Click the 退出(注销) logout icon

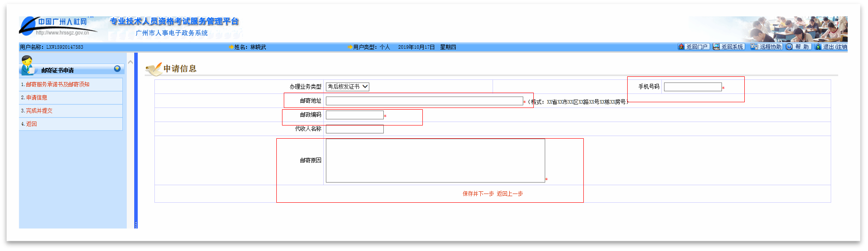(x=818, y=47)
